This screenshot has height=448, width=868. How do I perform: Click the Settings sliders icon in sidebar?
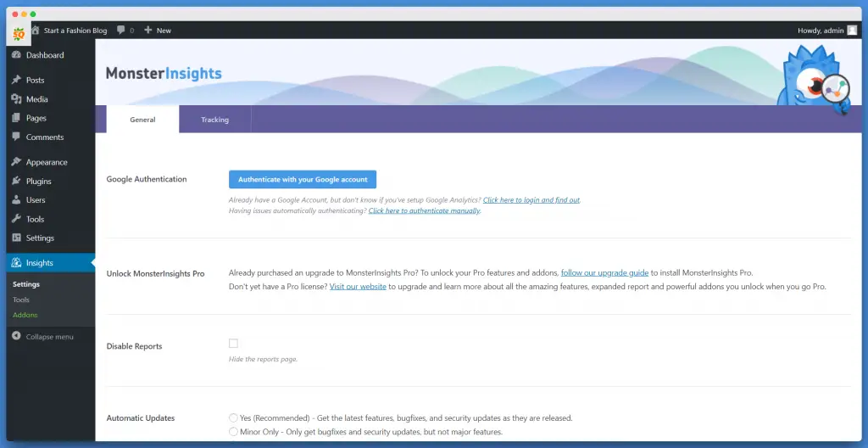tap(16, 238)
